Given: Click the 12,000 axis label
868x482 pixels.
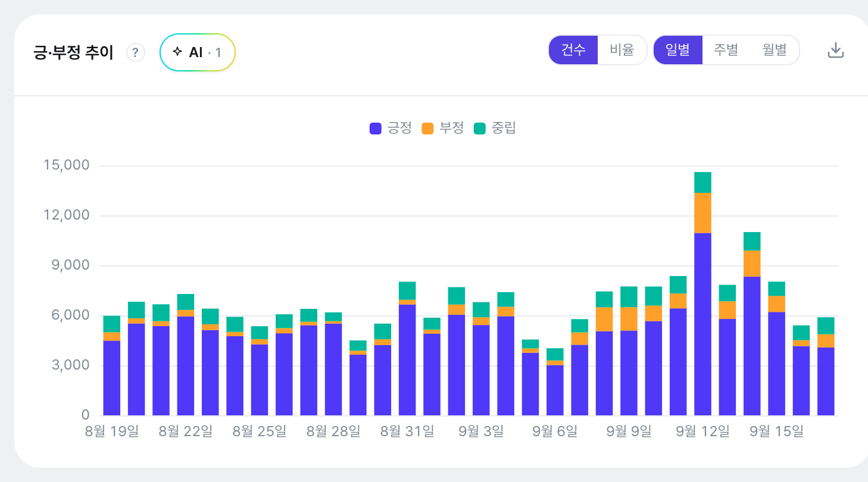Looking at the screenshot, I should [67, 215].
